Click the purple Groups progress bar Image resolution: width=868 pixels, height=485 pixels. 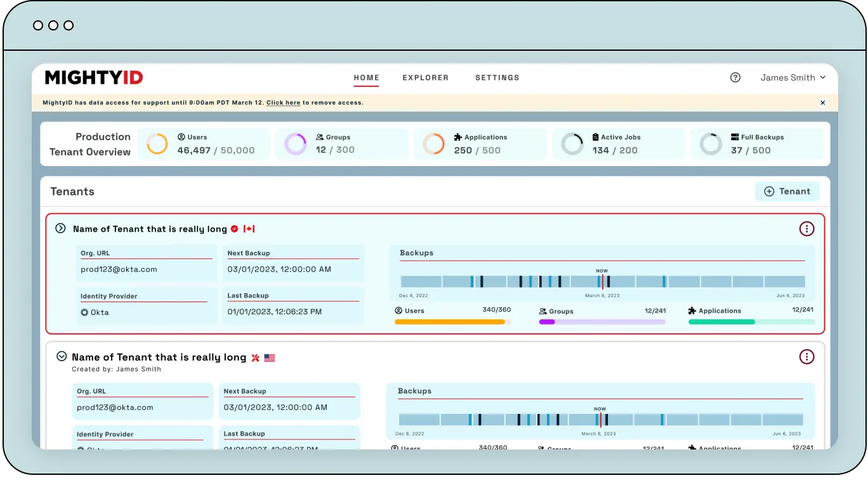602,322
